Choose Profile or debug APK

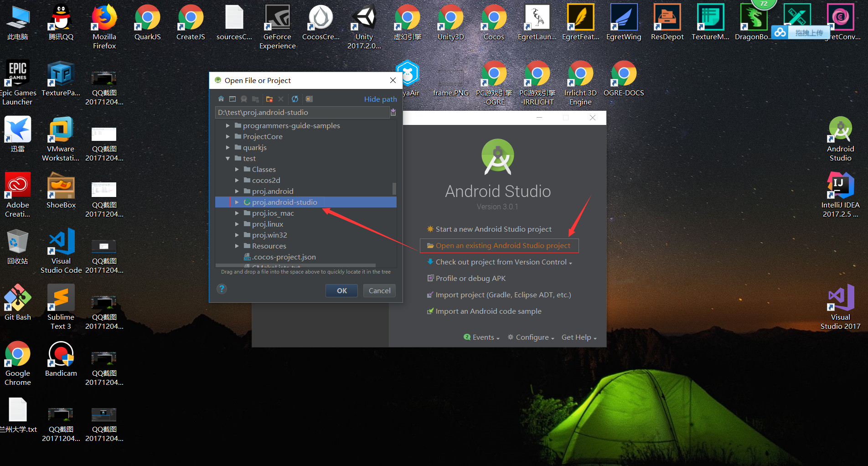466,278
